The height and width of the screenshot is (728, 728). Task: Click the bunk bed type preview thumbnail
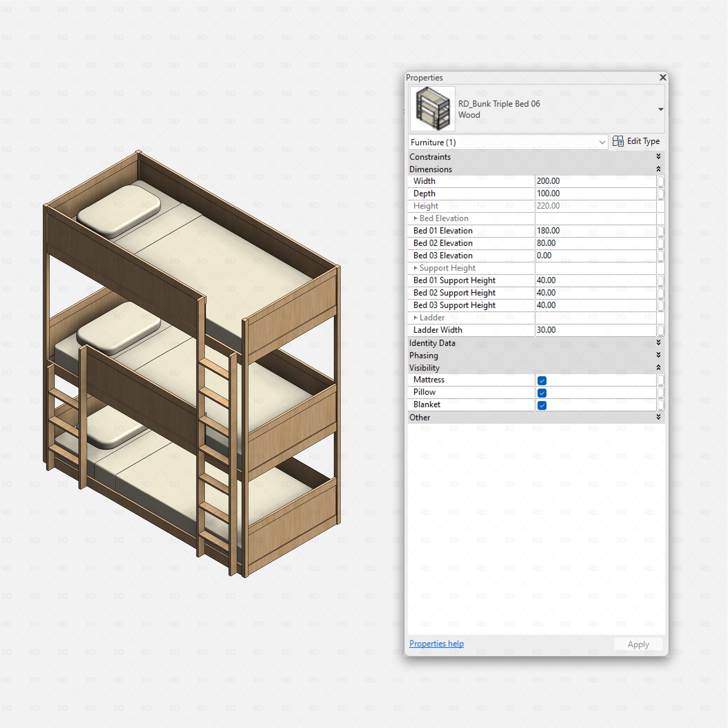tap(432, 108)
